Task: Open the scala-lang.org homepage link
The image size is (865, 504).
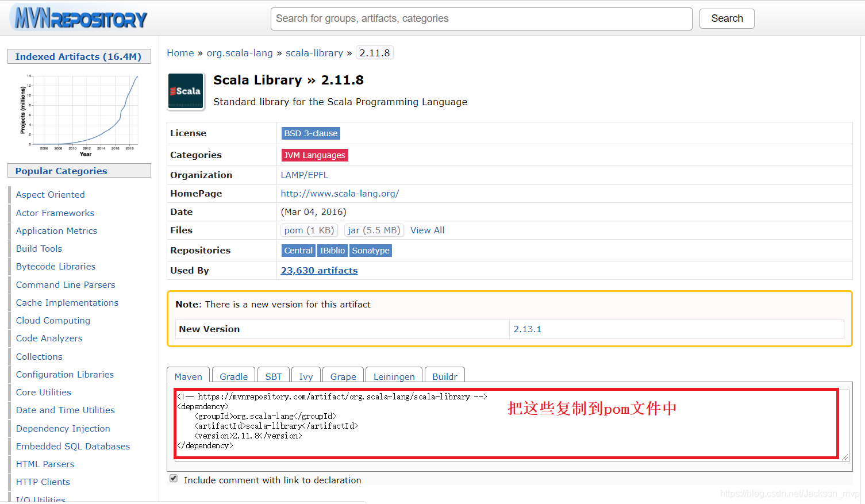Action: click(340, 194)
